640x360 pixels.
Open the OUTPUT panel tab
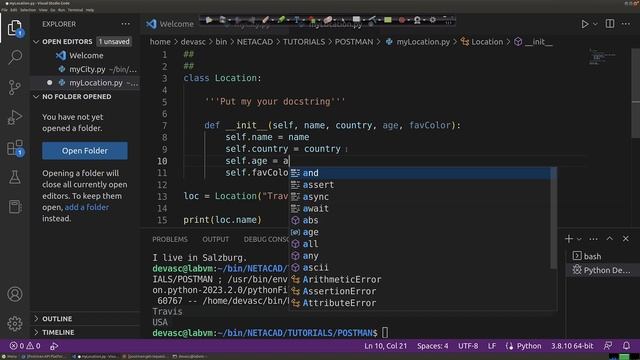pyautogui.click(x=216, y=239)
